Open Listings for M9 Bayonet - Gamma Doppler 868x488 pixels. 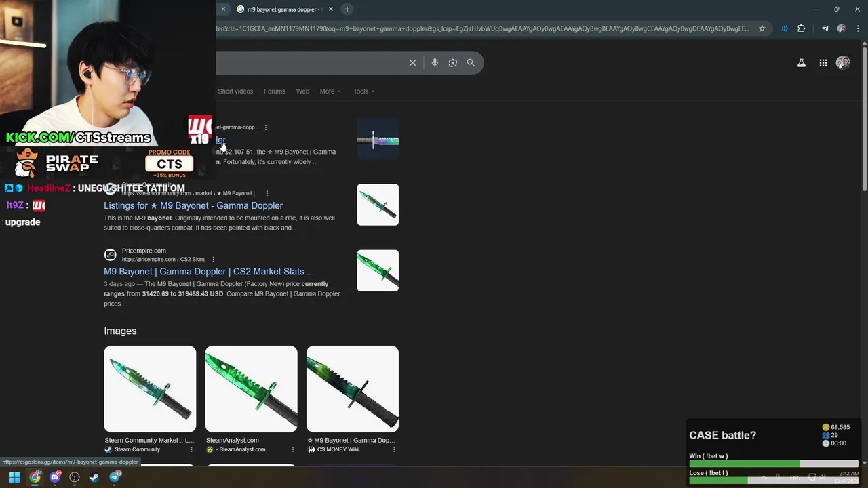click(x=193, y=205)
